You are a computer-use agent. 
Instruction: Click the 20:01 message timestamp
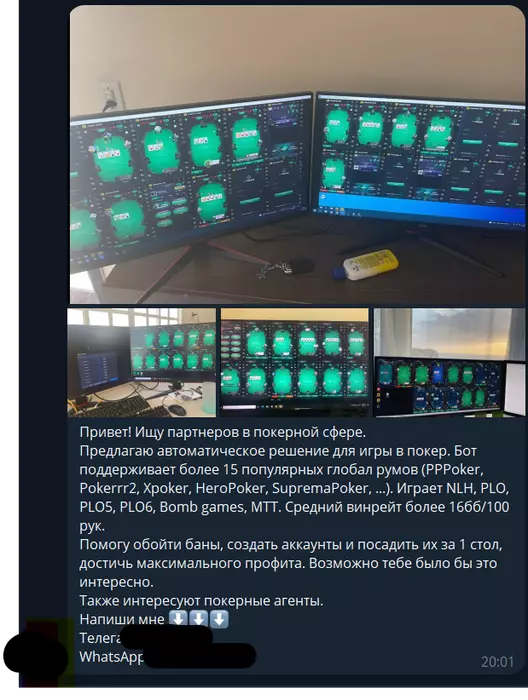point(497,662)
